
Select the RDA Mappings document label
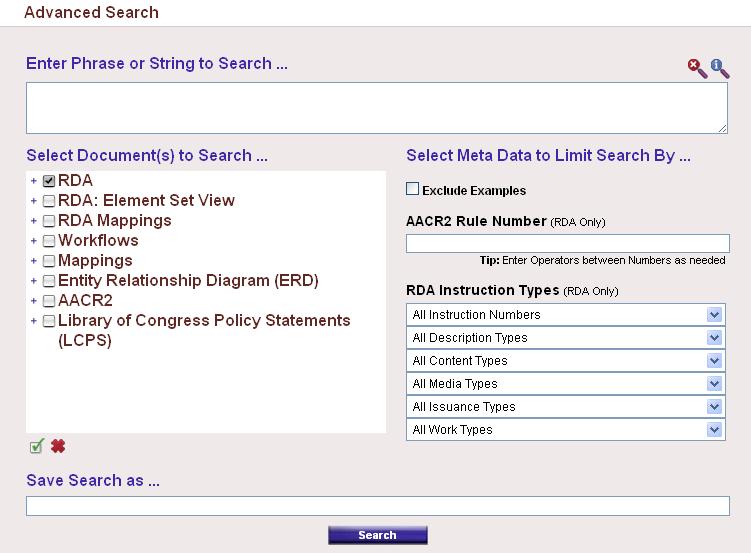click(x=114, y=221)
